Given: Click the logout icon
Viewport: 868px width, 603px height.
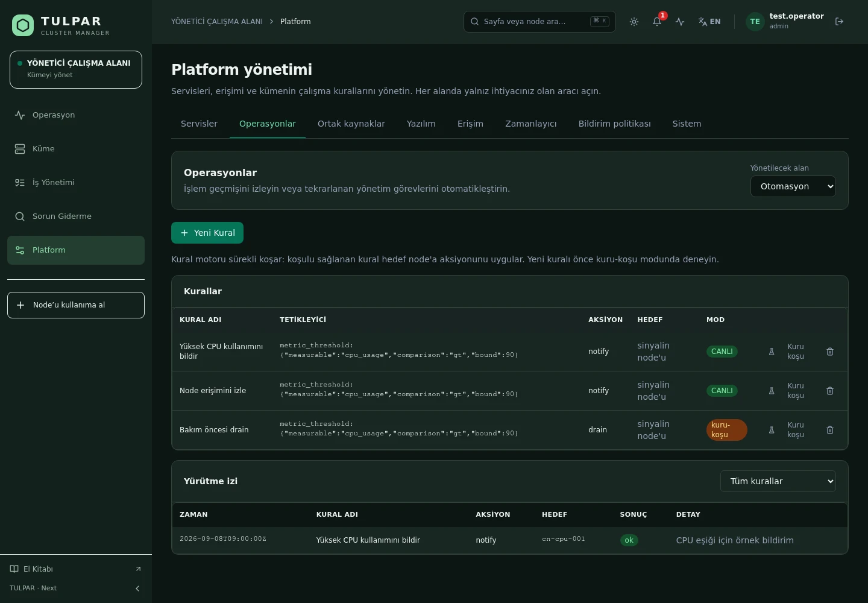Looking at the screenshot, I should coord(839,22).
